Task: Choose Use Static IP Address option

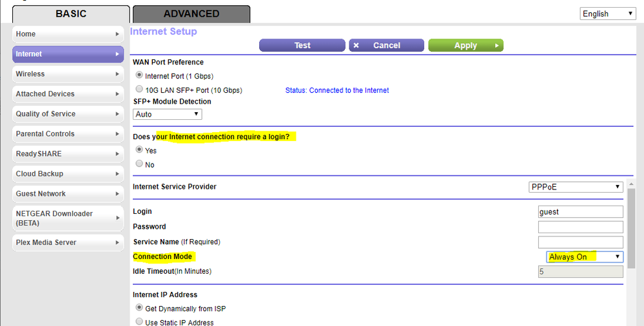Action: [139, 322]
